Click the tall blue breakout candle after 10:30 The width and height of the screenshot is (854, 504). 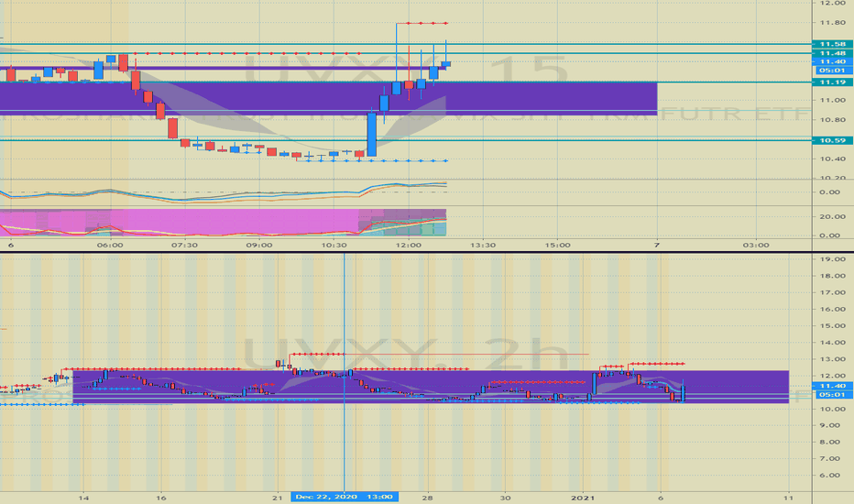coord(371,135)
